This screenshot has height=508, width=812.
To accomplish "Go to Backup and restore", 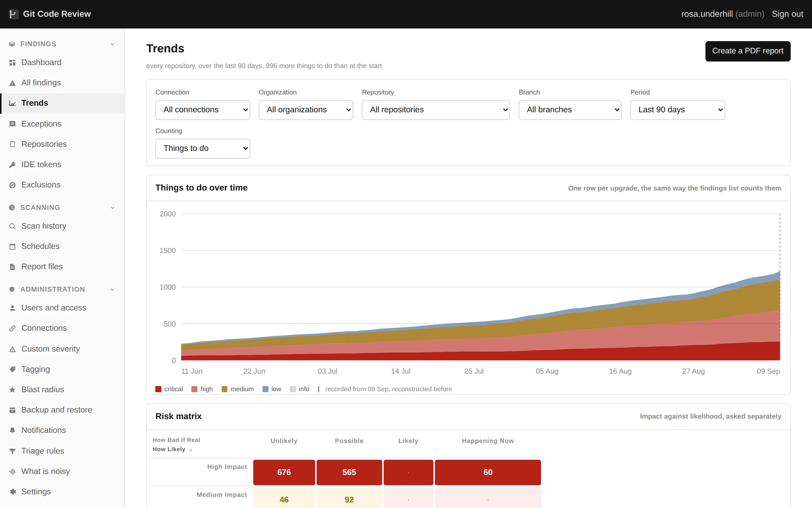I will click(62, 410).
